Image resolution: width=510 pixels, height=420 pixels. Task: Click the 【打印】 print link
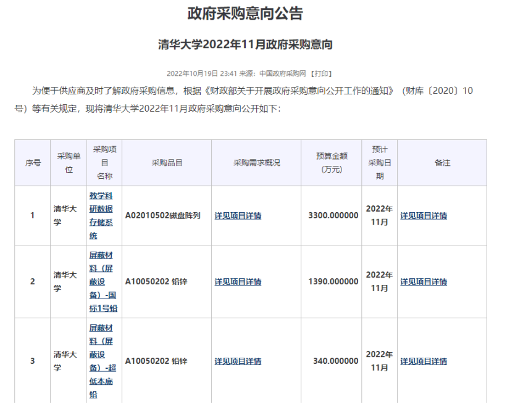tap(320, 74)
